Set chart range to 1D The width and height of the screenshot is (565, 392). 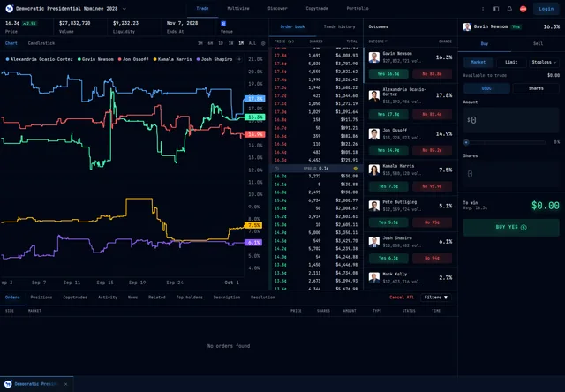coord(221,43)
